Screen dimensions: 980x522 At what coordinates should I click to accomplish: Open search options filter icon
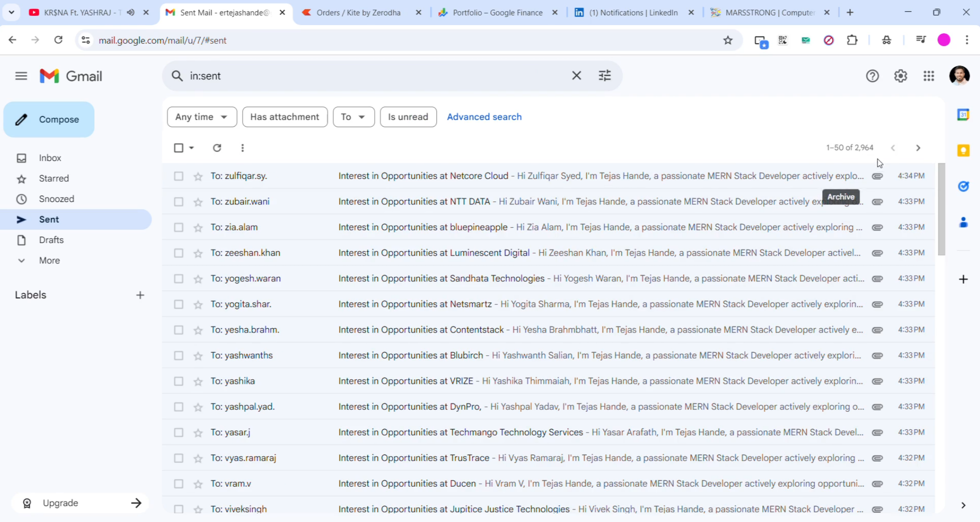(605, 75)
